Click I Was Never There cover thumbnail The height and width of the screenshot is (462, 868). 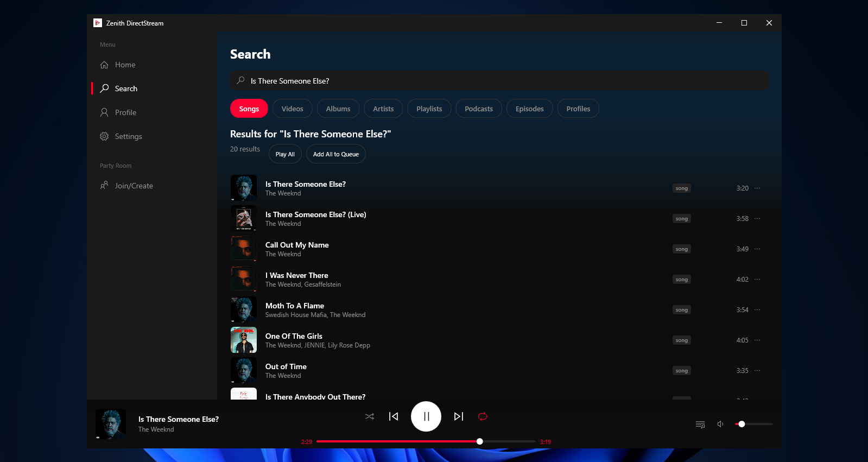(x=244, y=279)
